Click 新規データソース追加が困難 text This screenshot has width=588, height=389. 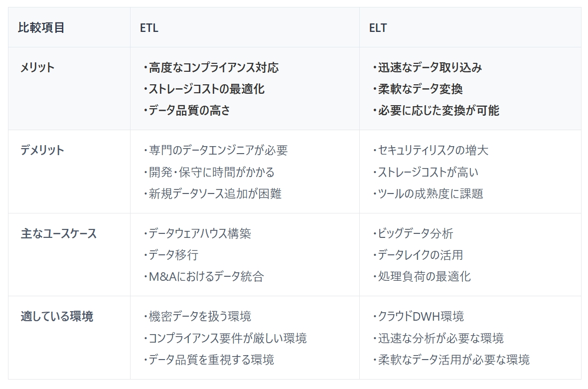click(215, 193)
